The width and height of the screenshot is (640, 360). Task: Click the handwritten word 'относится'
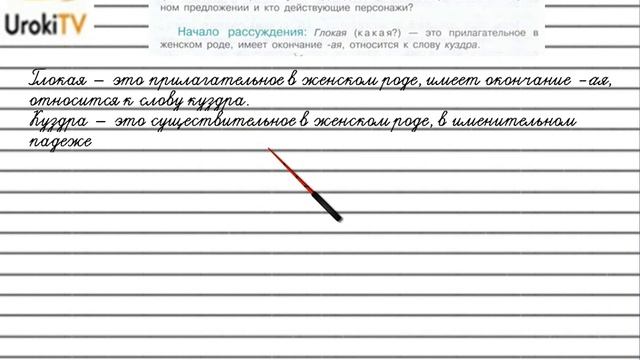point(74,101)
